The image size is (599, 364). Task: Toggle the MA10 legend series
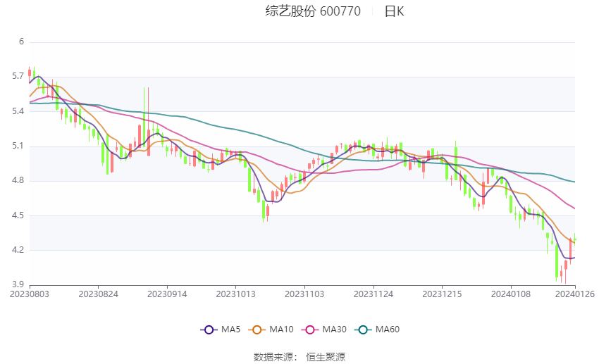(271, 330)
